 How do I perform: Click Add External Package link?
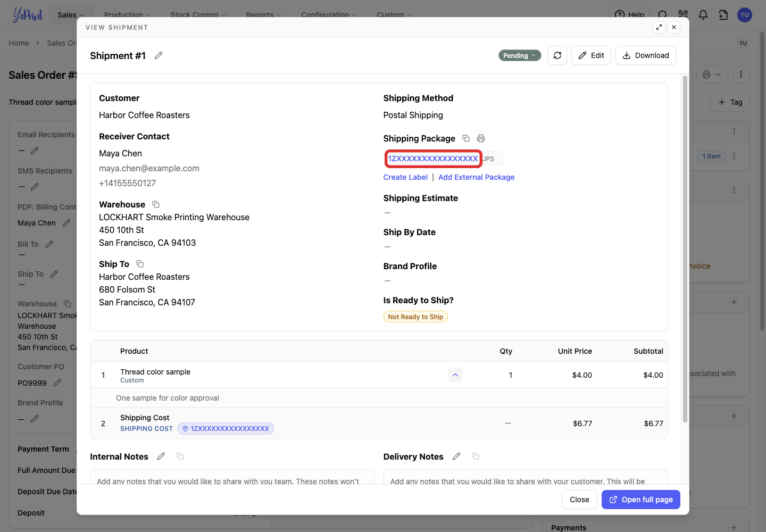(477, 177)
